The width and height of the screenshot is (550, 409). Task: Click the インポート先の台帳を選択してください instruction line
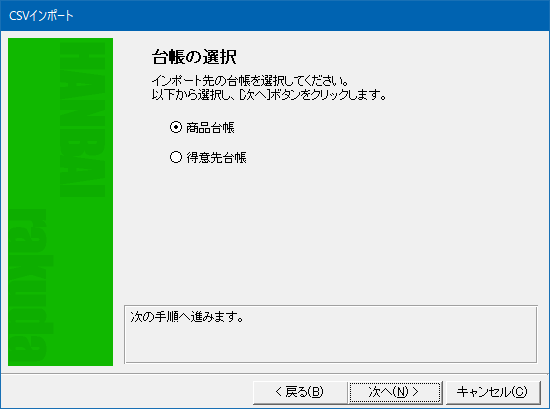[x=250, y=81]
